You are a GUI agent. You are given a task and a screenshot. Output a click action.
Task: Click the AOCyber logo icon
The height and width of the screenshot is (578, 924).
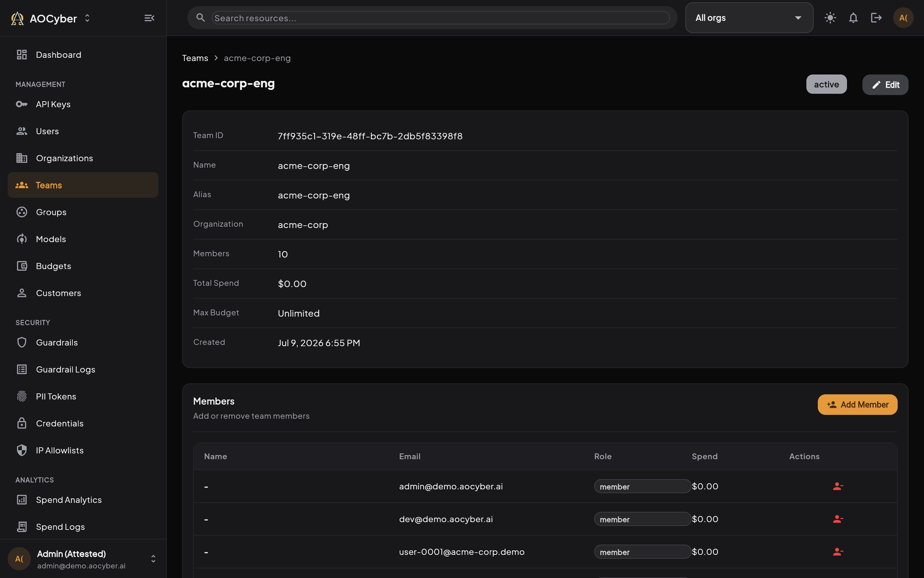point(17,18)
